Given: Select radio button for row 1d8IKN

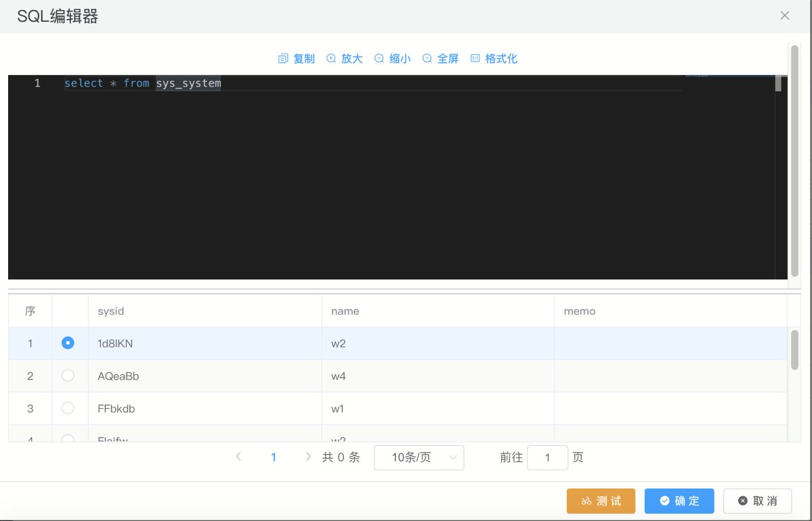Looking at the screenshot, I should [x=68, y=343].
